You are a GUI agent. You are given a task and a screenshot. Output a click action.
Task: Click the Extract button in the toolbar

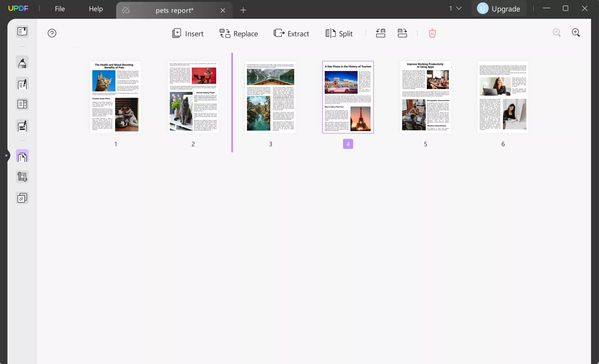tap(291, 33)
